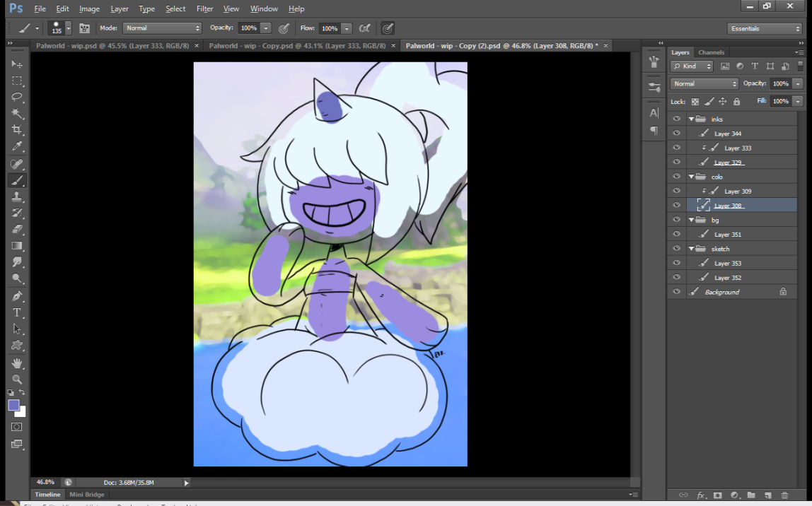The image size is (812, 506).
Task: Select the Lasso tool
Action: [x=17, y=97]
